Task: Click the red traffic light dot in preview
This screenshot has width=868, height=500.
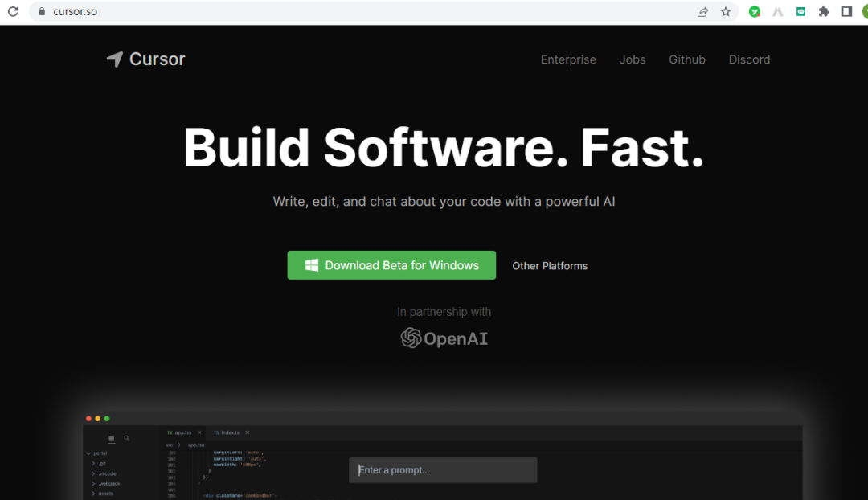Action: tap(88, 419)
